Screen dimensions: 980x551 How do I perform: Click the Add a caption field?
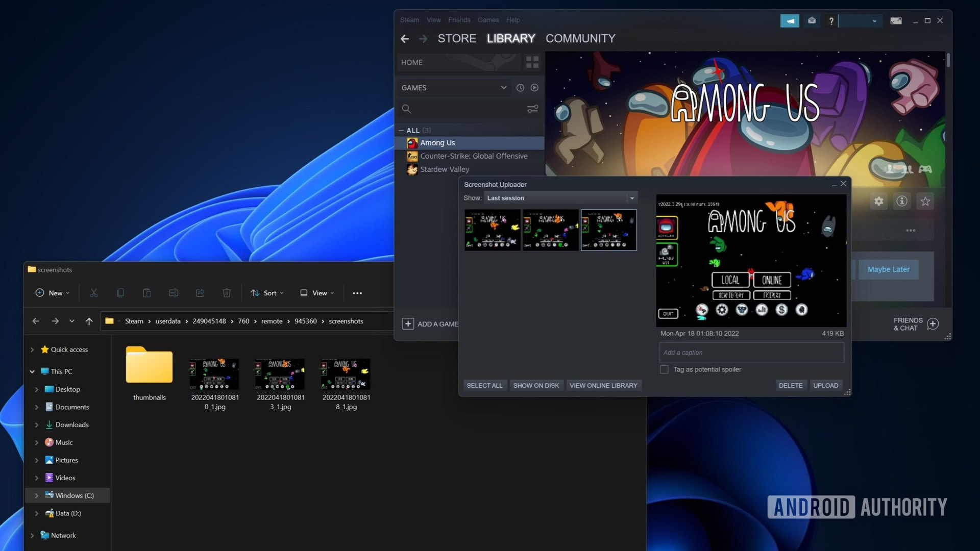[751, 353]
